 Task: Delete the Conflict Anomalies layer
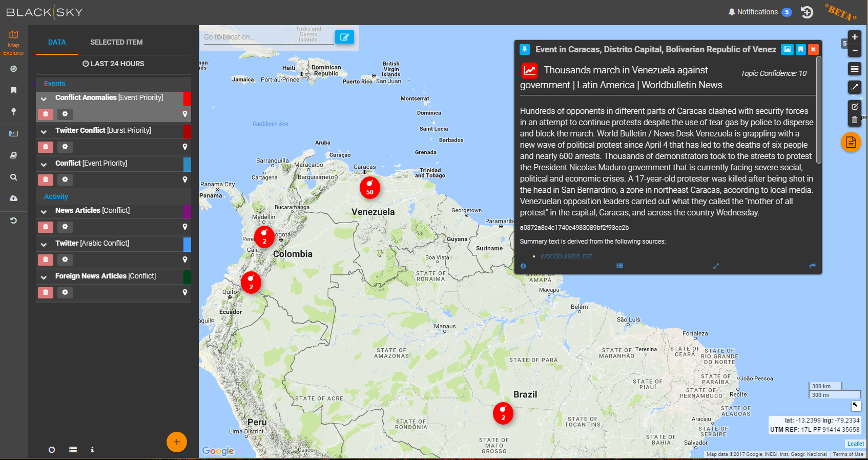(46, 114)
